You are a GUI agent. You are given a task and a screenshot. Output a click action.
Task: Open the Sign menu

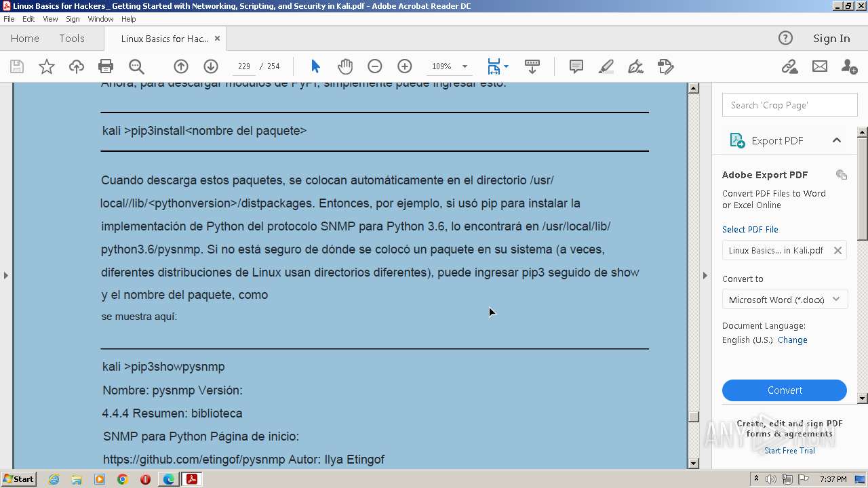(x=73, y=19)
